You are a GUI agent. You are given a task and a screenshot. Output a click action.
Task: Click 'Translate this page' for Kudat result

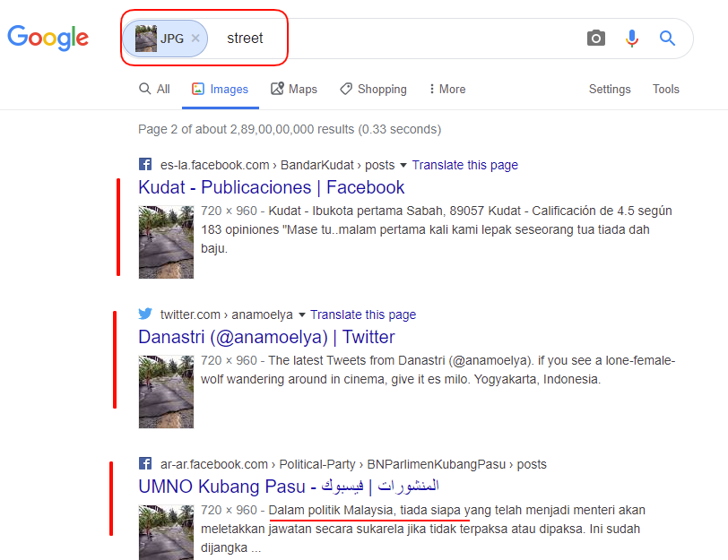pyautogui.click(x=465, y=165)
